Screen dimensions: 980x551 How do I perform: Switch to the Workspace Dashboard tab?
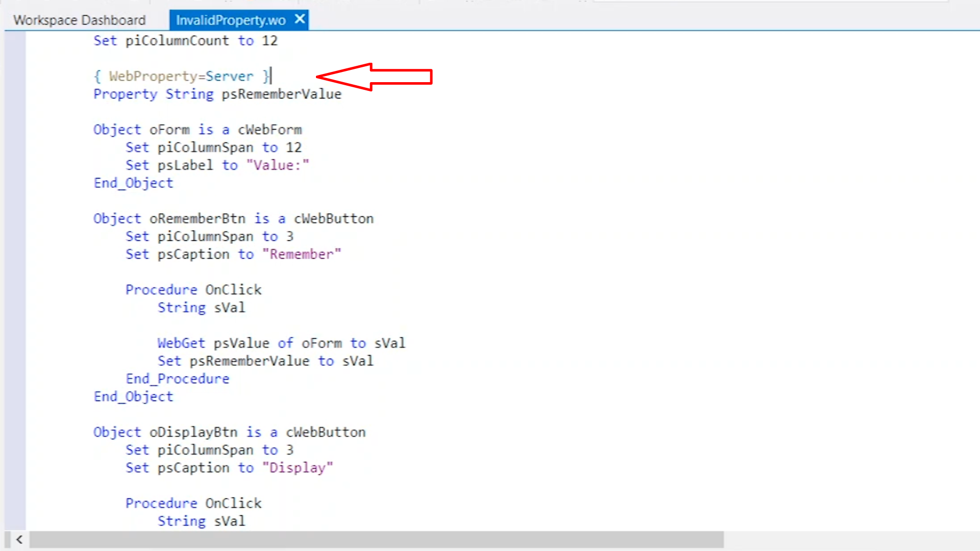point(80,20)
